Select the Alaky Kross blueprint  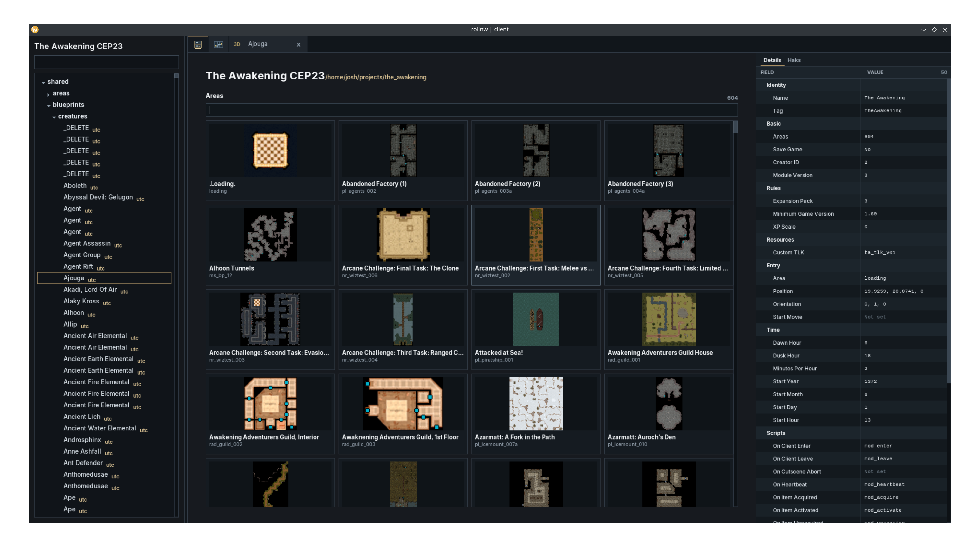point(104,301)
